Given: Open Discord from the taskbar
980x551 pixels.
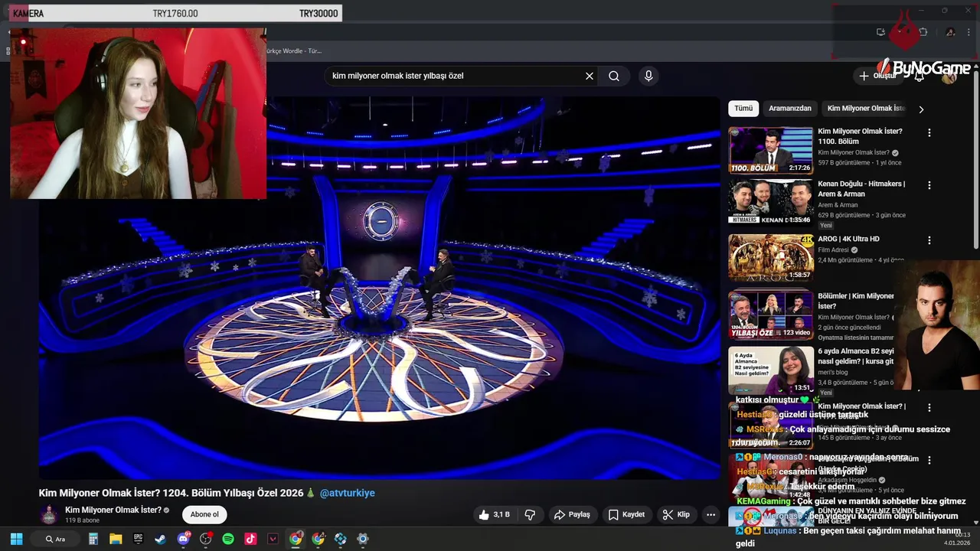Looking at the screenshot, I should coord(184,539).
